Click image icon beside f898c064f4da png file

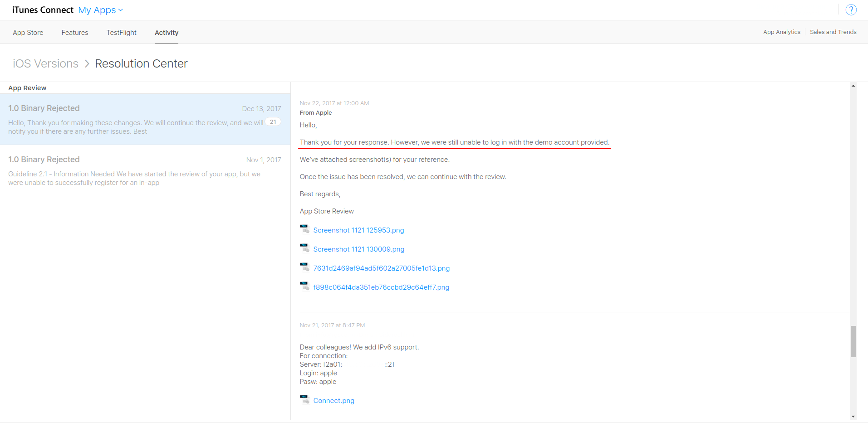[304, 286]
